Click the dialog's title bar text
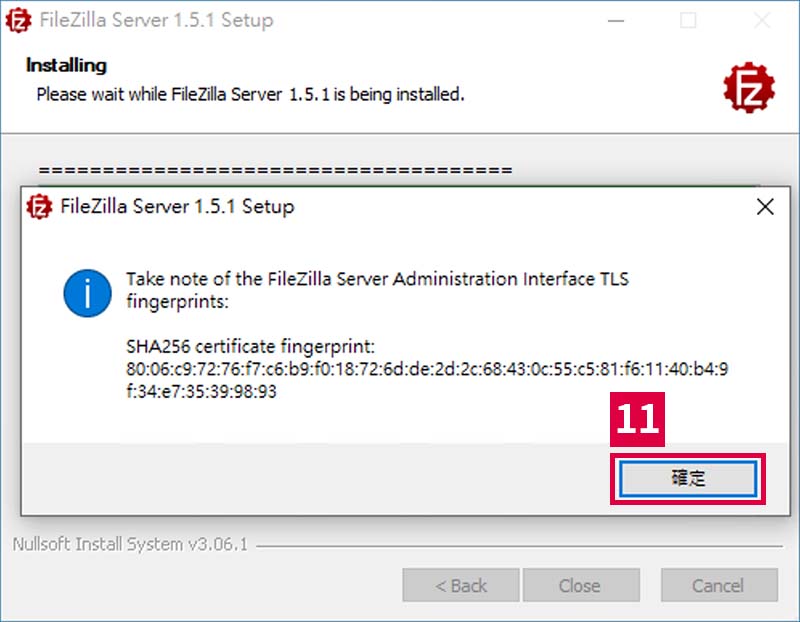This screenshot has height=622, width=800. (177, 207)
